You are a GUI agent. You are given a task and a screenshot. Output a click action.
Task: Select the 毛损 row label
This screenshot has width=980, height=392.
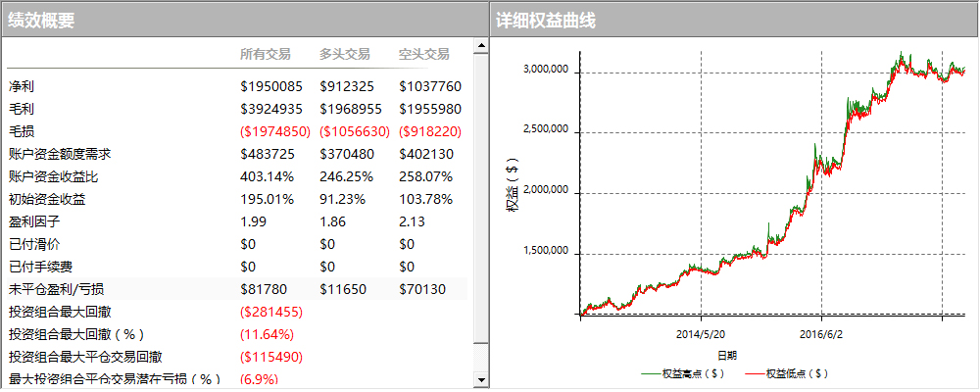[x=21, y=131]
